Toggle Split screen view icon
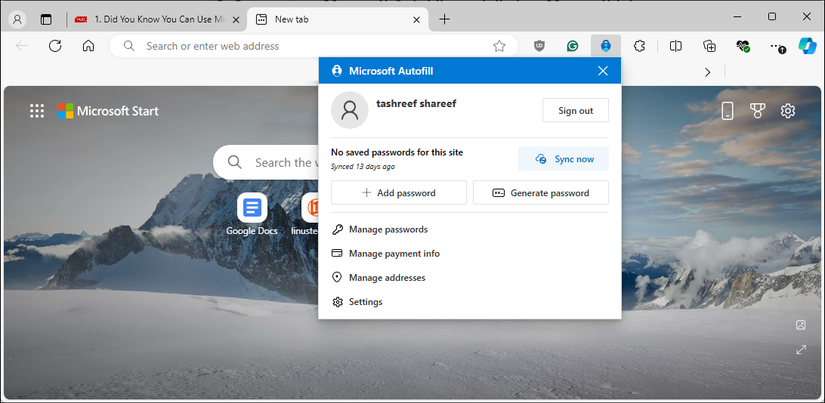The height and width of the screenshot is (403, 825). click(x=676, y=46)
